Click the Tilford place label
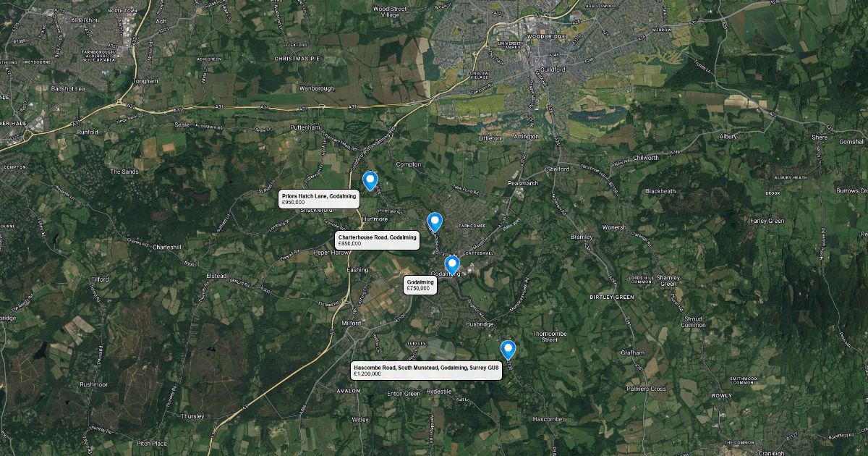 100,279
